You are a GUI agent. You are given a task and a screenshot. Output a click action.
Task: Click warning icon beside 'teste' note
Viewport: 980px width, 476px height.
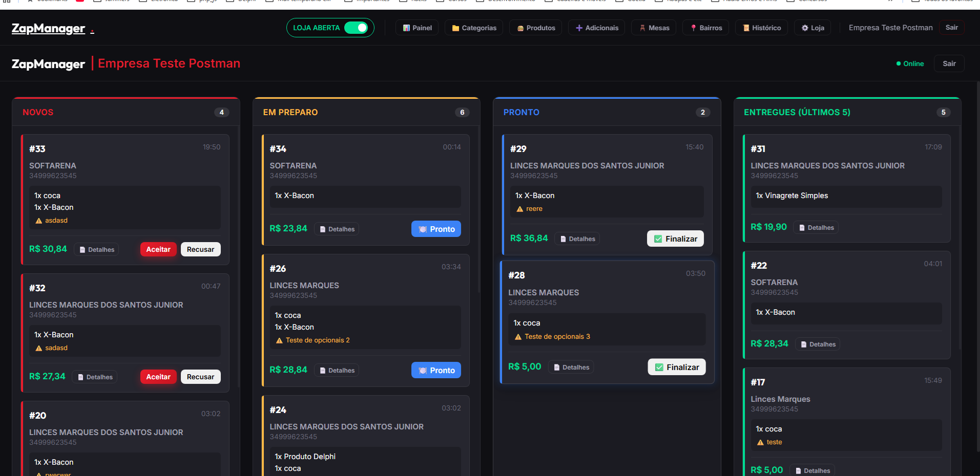pos(760,442)
